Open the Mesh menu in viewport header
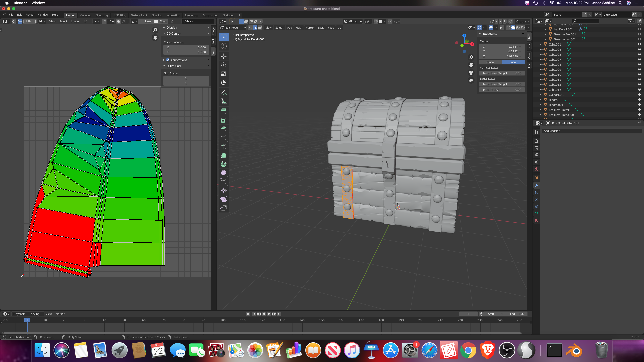 (x=299, y=28)
